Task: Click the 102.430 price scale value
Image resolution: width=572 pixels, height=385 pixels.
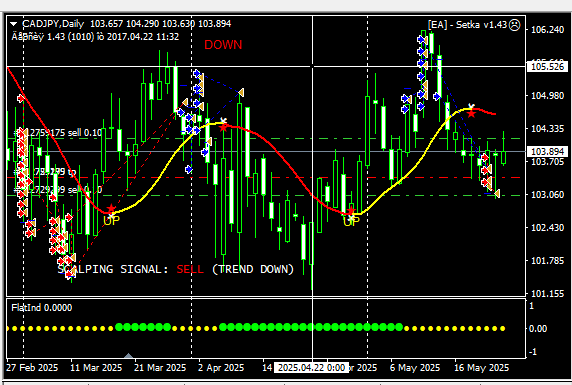Action: coord(547,227)
